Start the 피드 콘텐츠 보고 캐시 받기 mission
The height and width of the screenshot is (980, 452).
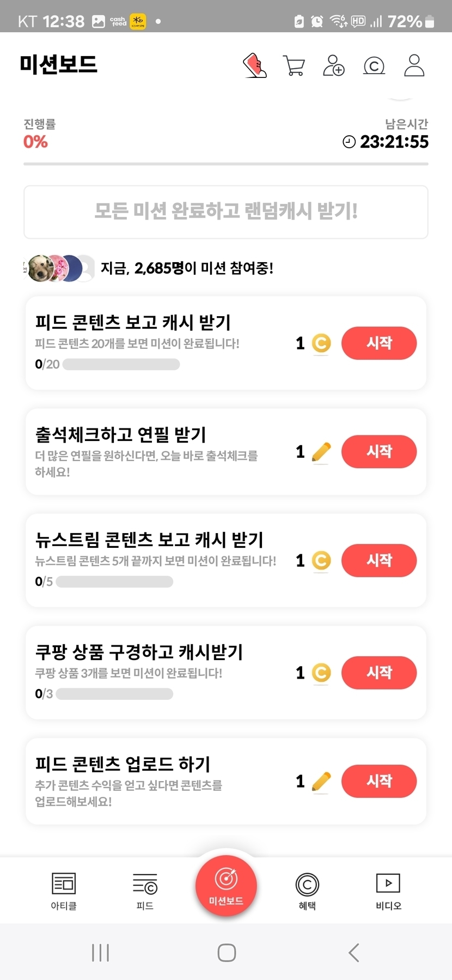coord(379,343)
